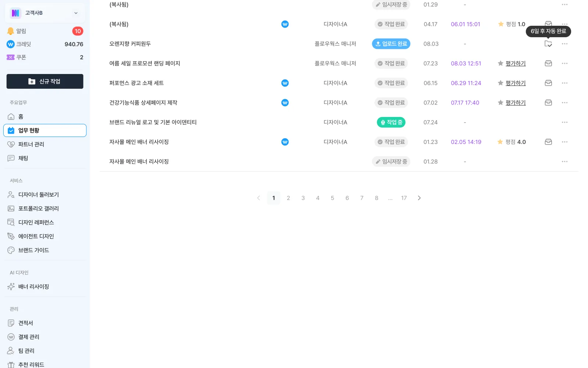
Task: Click the 배너 리사이징 sparkle icon
Action: tap(11, 287)
